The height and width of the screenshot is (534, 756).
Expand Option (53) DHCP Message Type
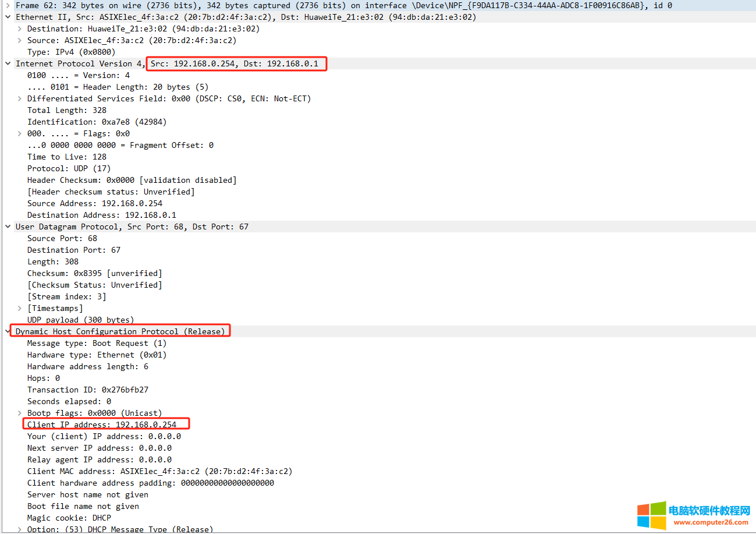[x=20, y=529]
